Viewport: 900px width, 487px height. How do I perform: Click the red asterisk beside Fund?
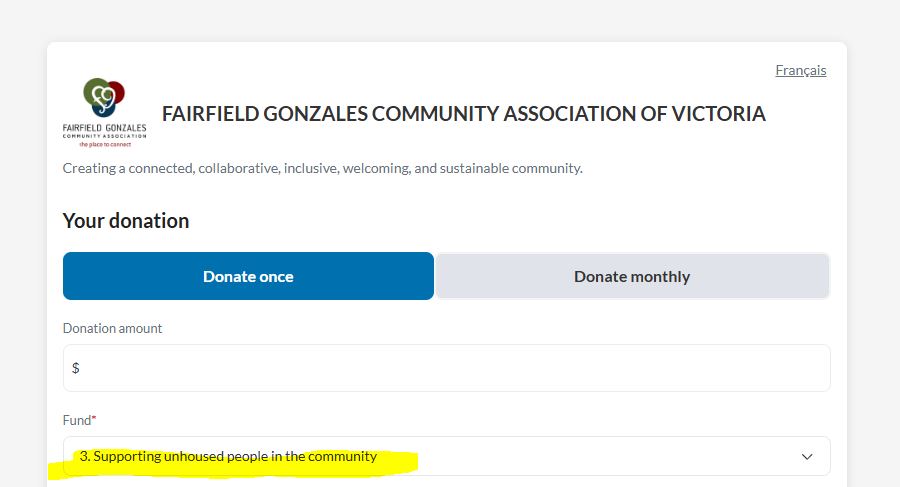94,420
